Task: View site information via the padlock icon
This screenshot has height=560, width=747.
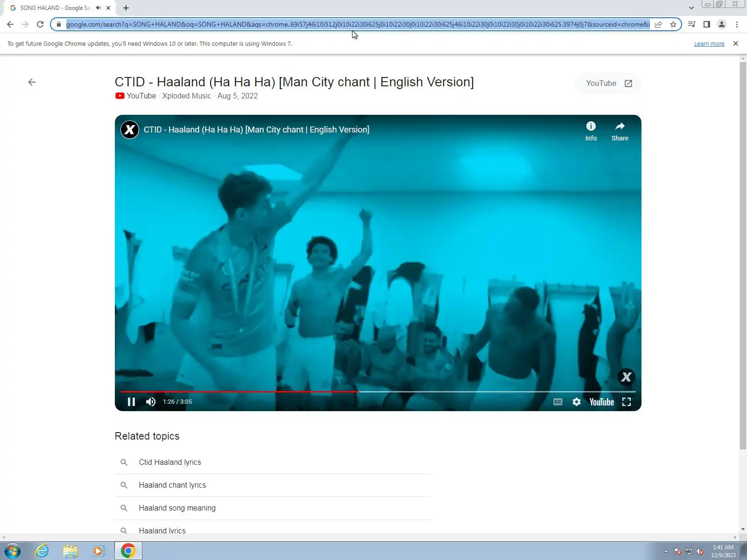Action: coord(59,24)
